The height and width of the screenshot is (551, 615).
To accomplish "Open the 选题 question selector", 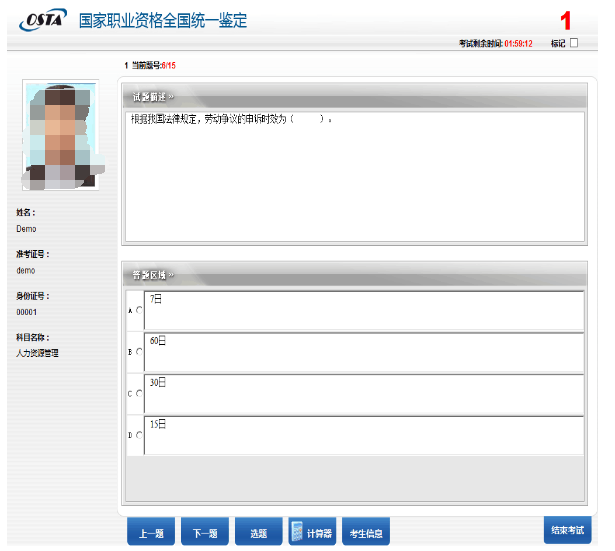I will coord(259,533).
